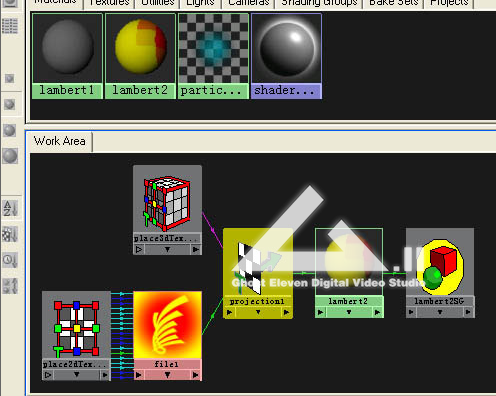This screenshot has height=396, width=496.
Task: Reverse the sort order icon in sidebar
Action: (10, 286)
